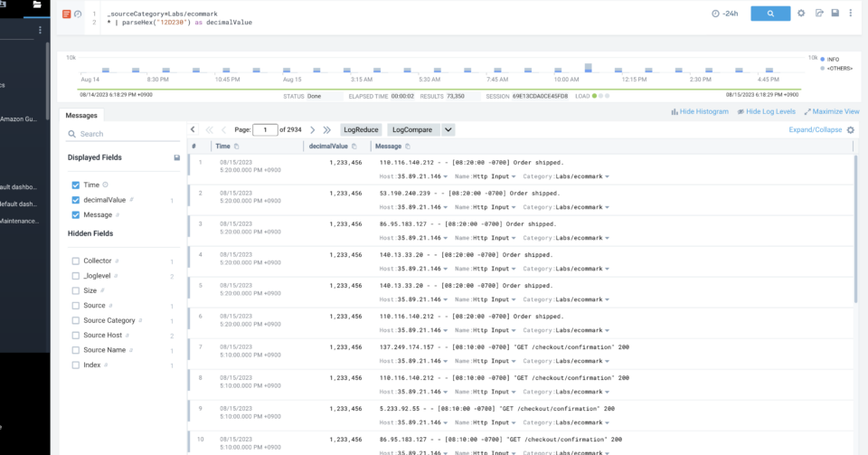Check the Source Host hidden field
The height and width of the screenshot is (455, 868).
76,336
